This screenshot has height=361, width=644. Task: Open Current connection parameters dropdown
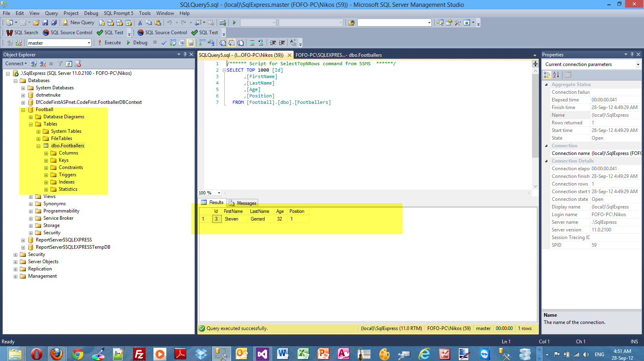point(638,64)
